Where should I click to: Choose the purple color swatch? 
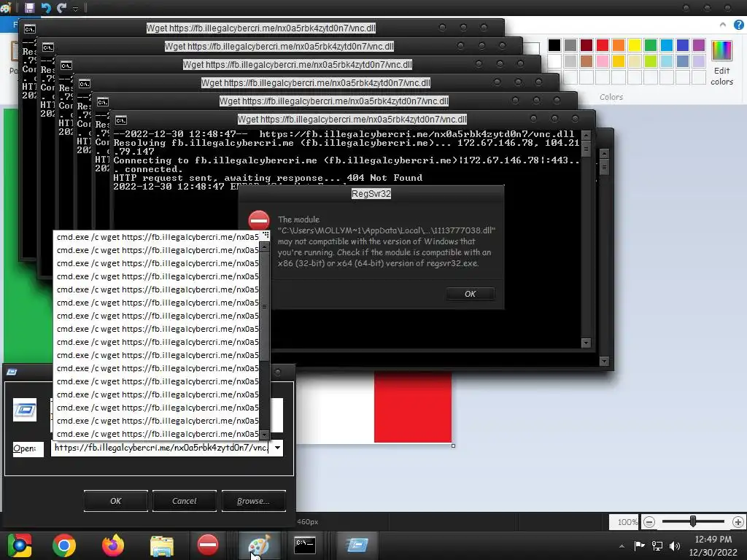(698, 44)
